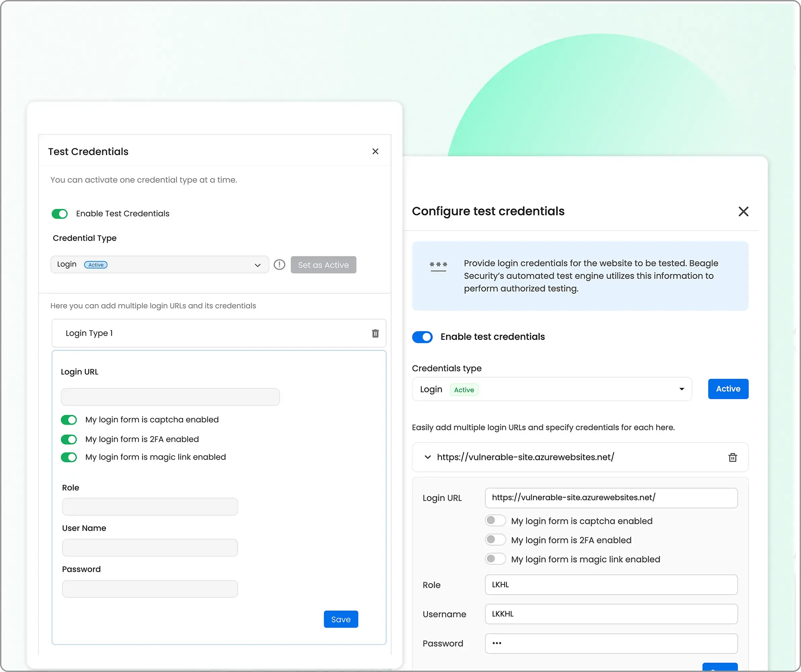Disable the Enable Test Credentials toggle

click(x=59, y=214)
